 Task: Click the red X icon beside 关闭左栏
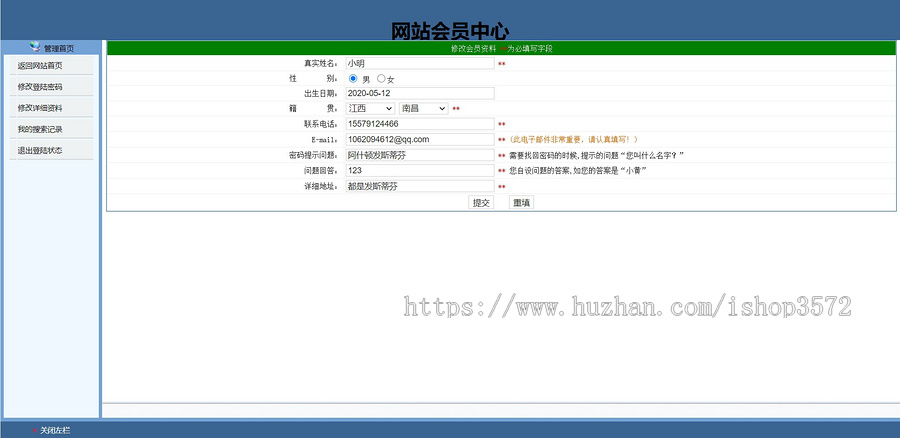point(34,430)
